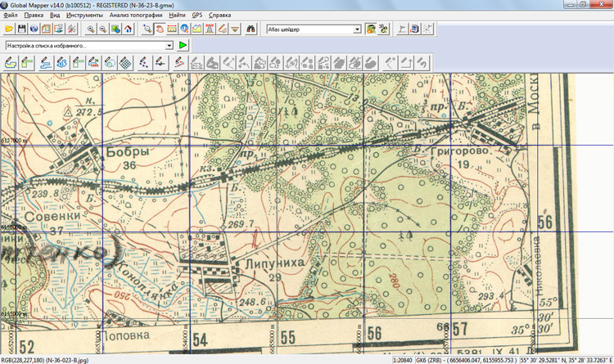The image size is (614, 364).
Task: Click the Create New Area Feature icon
Action: pyautogui.click(x=11, y=63)
